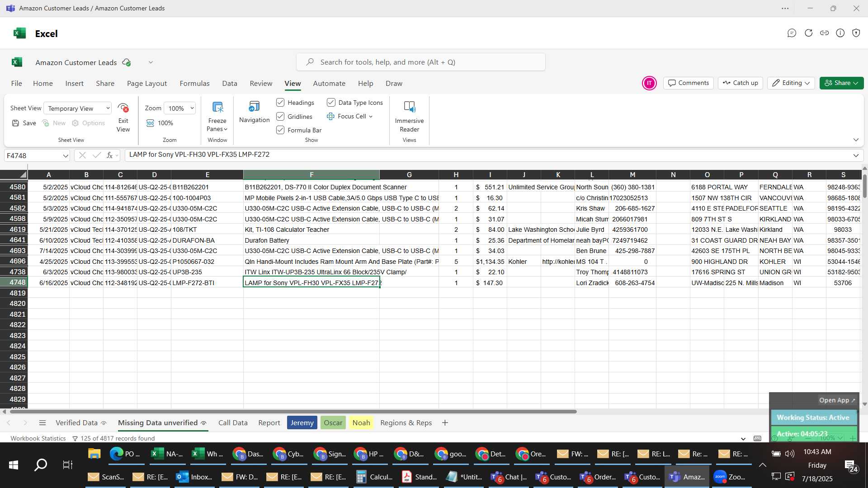The width and height of the screenshot is (868, 488).
Task: Open the Name Box dropdown arrow
Action: (x=66, y=156)
